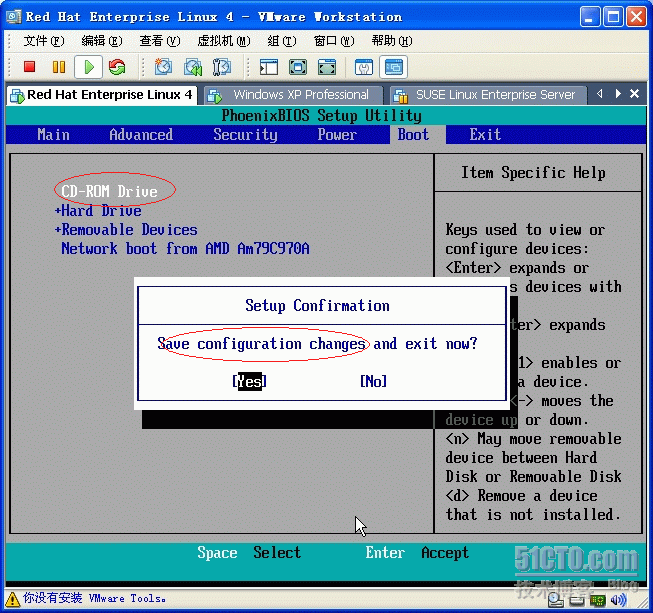Select Network boot from AMD Am79C970A
The height and width of the screenshot is (613, 653).
(x=185, y=249)
